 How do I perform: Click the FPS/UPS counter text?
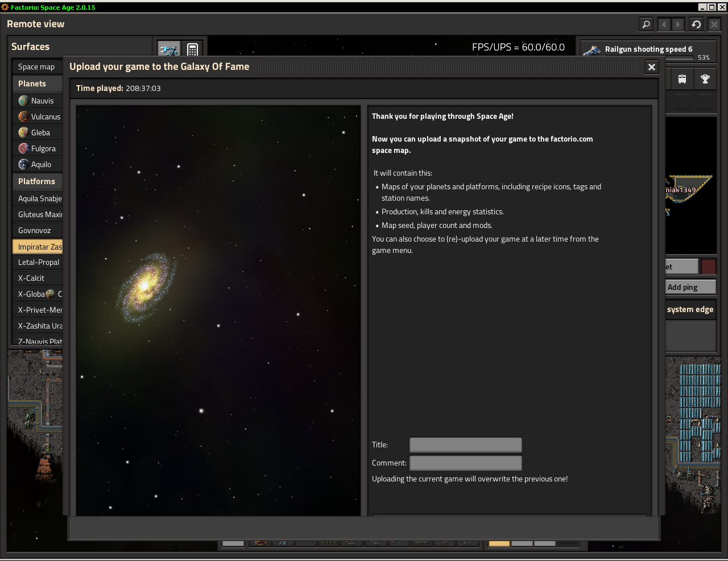518,47
